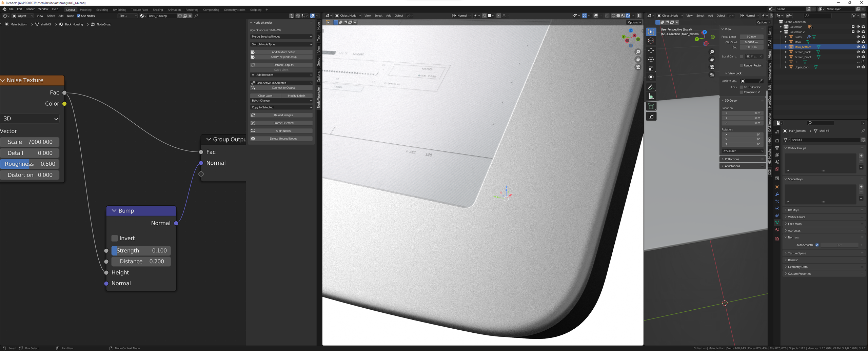Open the Merge Selected Nodes dropdown
Image resolution: width=868 pixels, height=351 pixels.
click(281, 37)
